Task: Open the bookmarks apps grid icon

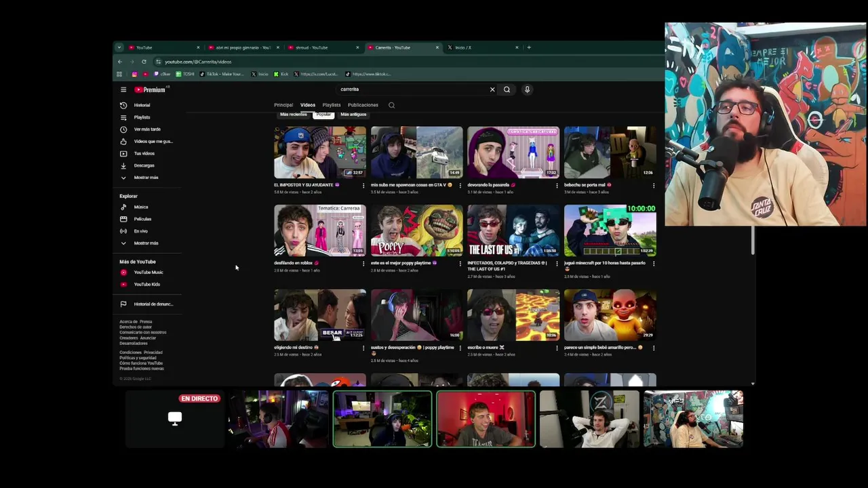Action: (x=119, y=74)
